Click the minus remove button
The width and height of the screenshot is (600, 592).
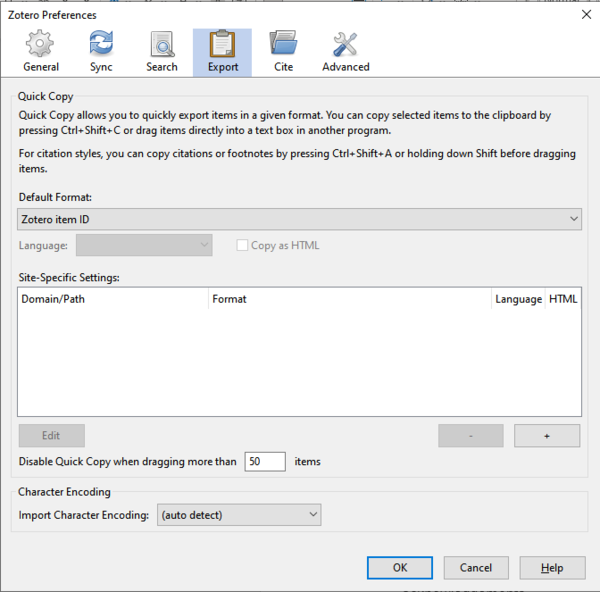click(x=471, y=435)
